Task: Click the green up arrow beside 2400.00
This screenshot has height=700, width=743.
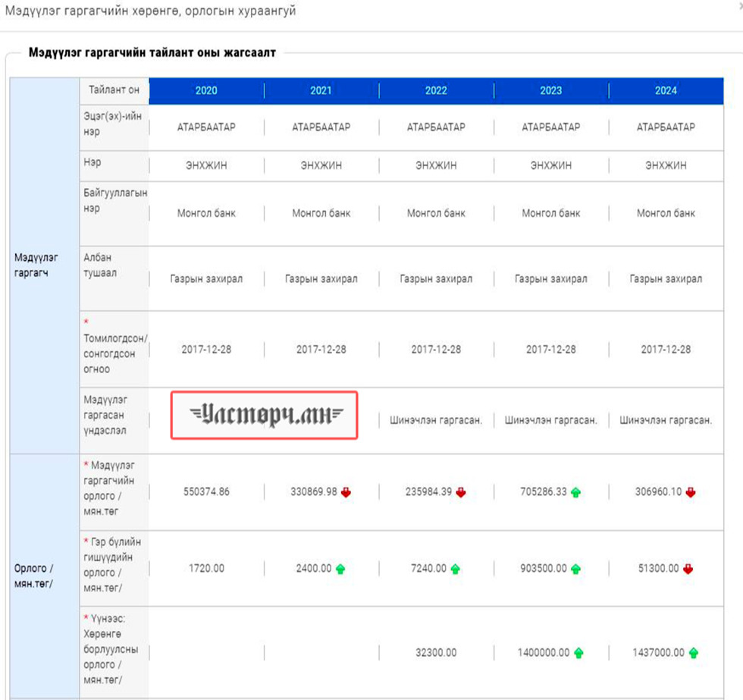Action: [340, 569]
